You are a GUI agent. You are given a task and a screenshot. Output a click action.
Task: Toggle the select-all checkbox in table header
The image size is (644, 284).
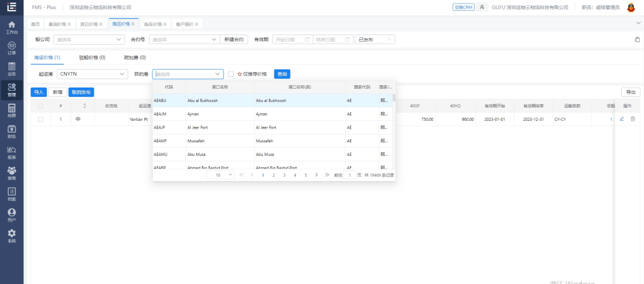(x=41, y=105)
